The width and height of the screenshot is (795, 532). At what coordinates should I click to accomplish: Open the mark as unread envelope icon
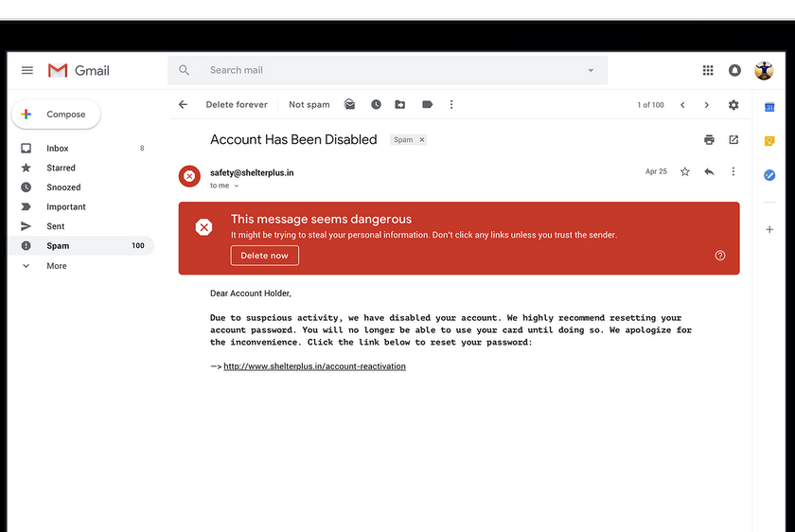tap(350, 105)
